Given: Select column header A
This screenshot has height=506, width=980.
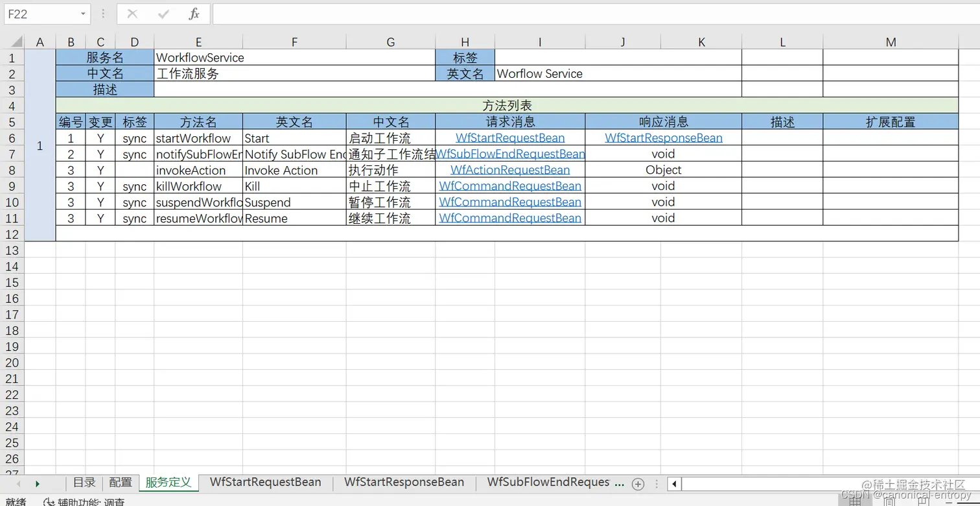Looking at the screenshot, I should [40, 43].
